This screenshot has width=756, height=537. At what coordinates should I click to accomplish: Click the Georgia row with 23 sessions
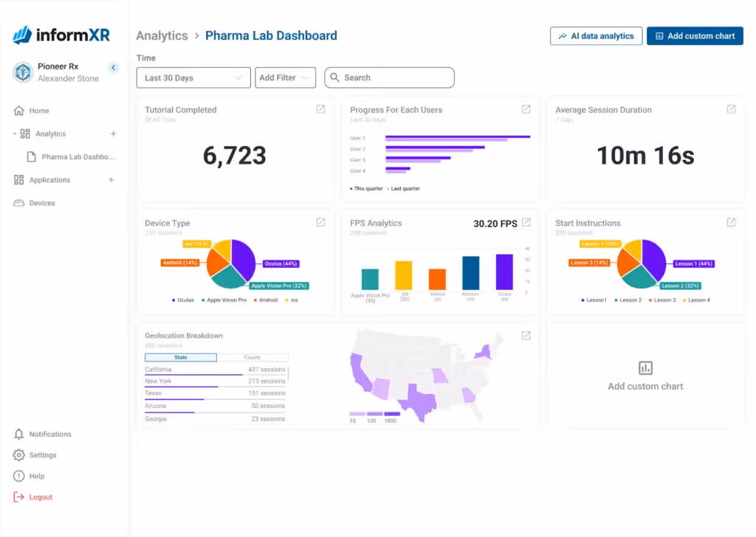[x=215, y=419]
